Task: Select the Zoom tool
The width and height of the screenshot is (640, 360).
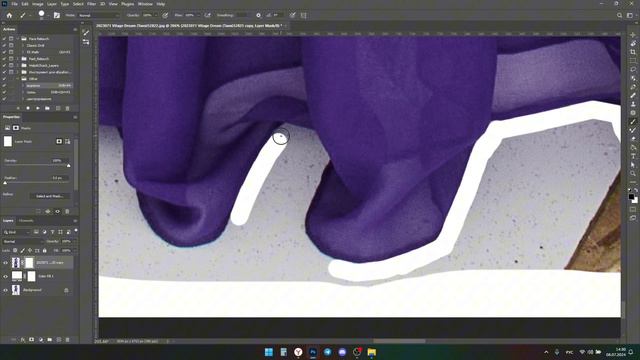Action: [633, 174]
